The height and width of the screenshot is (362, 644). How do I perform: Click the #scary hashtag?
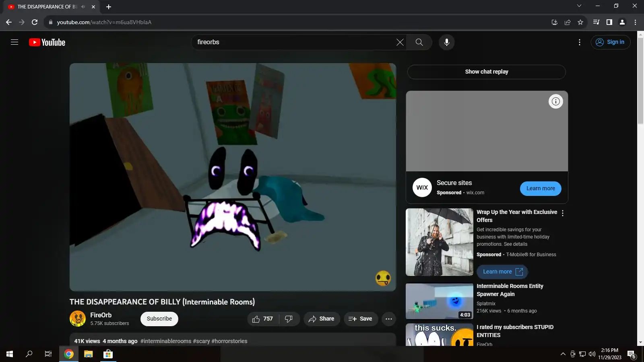coord(201,341)
